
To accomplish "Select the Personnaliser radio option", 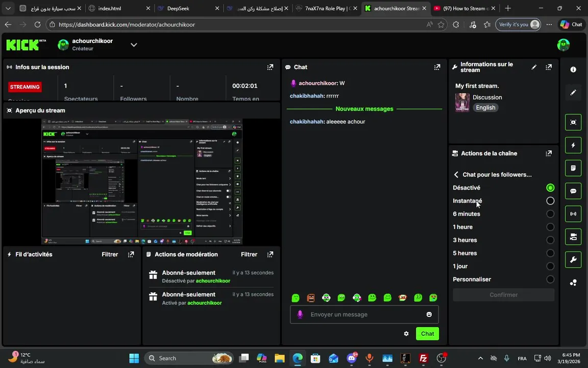I will (x=550, y=280).
